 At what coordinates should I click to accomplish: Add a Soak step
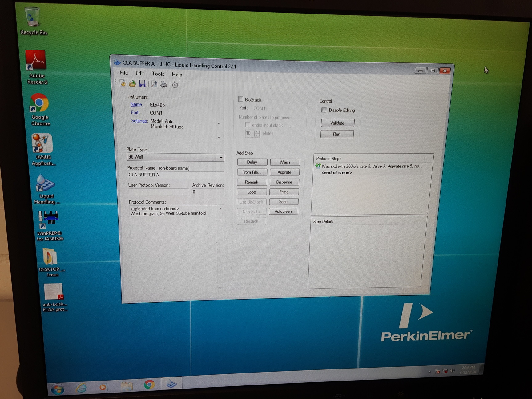click(284, 202)
